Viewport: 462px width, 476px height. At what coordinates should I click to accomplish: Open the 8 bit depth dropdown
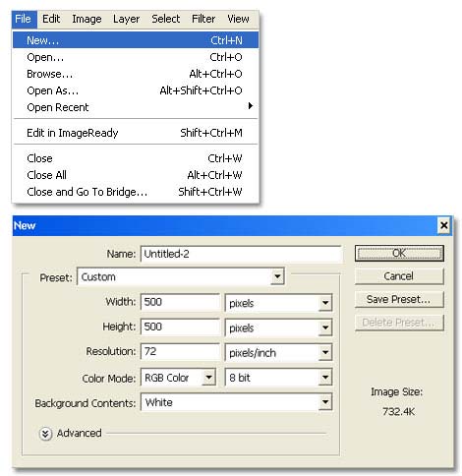coord(278,378)
